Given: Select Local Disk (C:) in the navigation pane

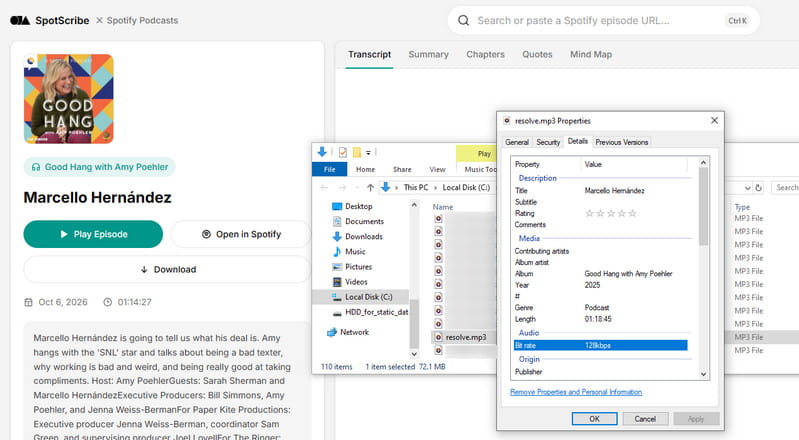Looking at the screenshot, I should [x=361, y=297].
